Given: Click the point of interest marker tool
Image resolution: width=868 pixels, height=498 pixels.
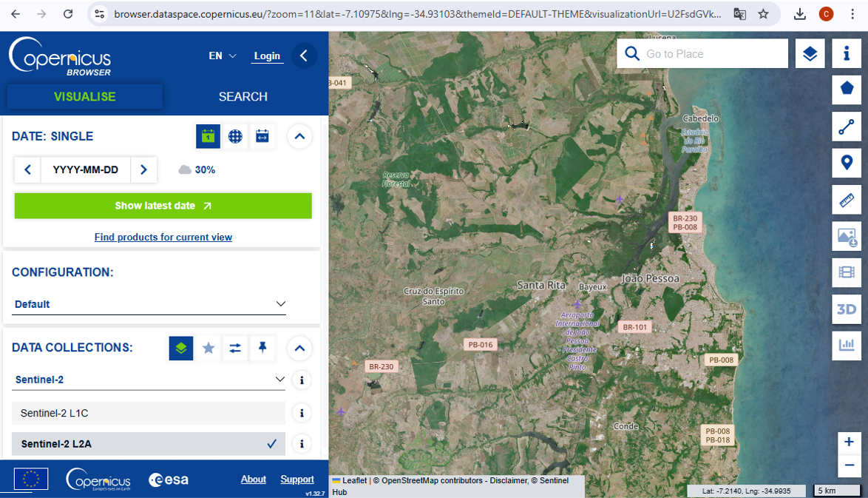Looking at the screenshot, I should click(847, 162).
